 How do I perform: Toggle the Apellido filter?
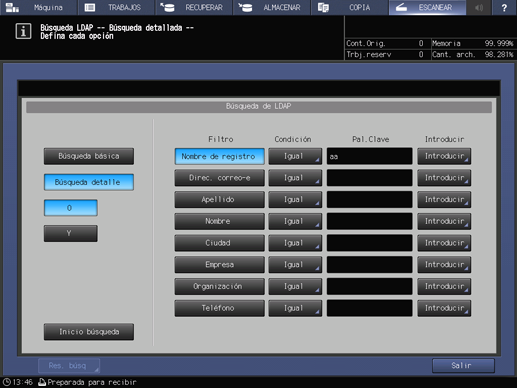(219, 200)
